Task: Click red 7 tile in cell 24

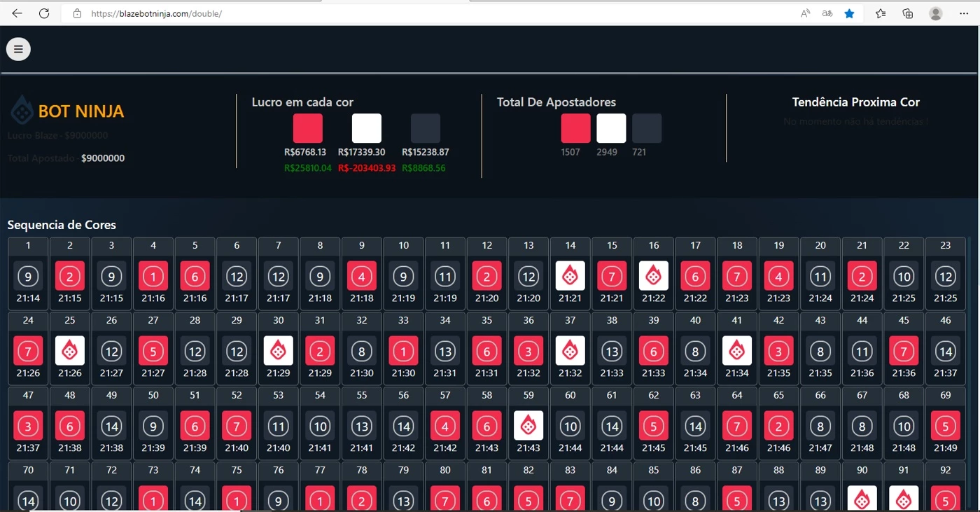Action: [28, 351]
